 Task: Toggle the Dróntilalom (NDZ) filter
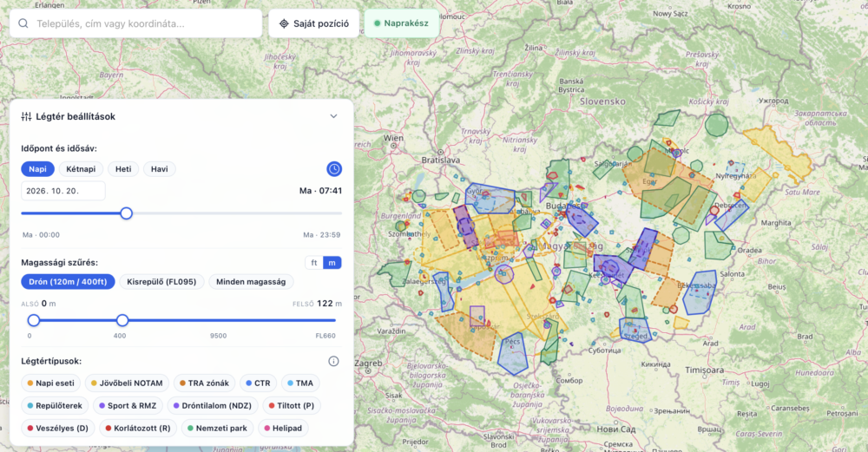212,405
